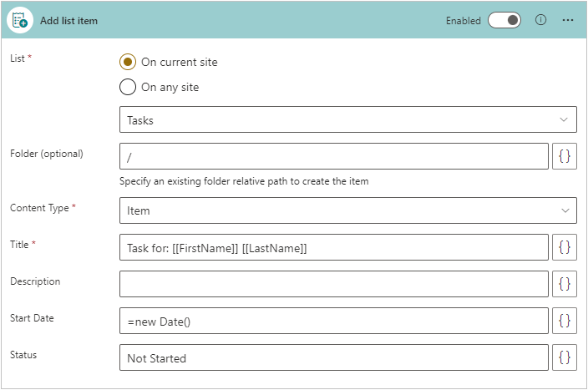
Task: Open the info icon in header
Action: (540, 20)
